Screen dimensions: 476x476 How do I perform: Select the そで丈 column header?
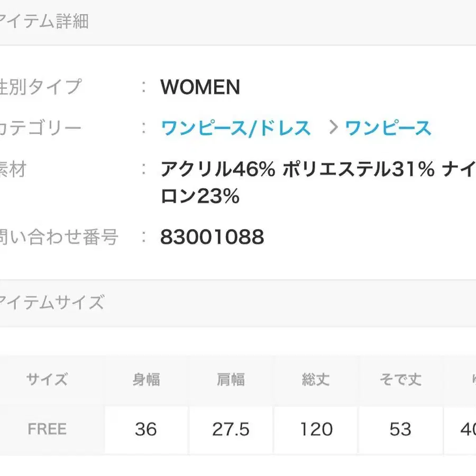(x=400, y=379)
